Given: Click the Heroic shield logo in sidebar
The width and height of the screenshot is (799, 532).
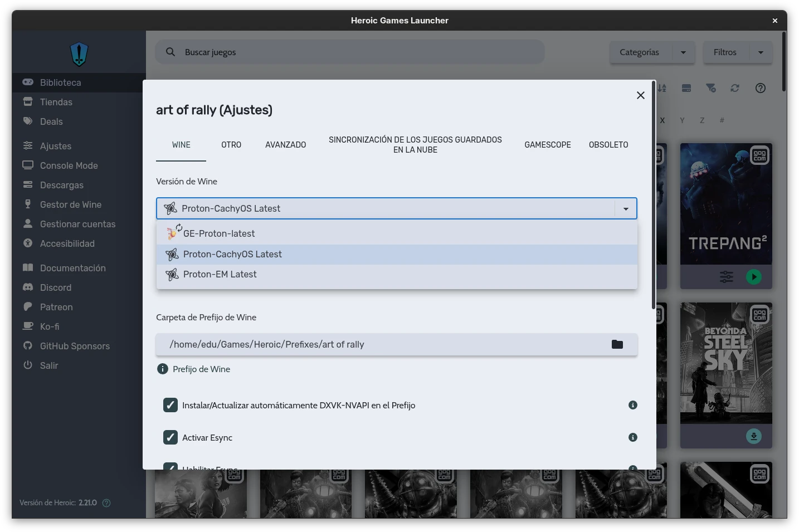Looking at the screenshot, I should tap(79, 54).
